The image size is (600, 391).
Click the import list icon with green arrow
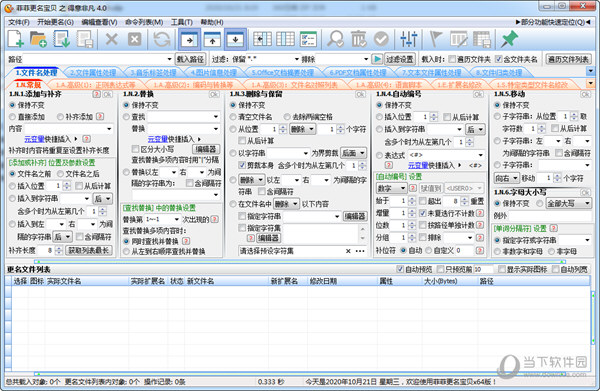tap(62, 39)
